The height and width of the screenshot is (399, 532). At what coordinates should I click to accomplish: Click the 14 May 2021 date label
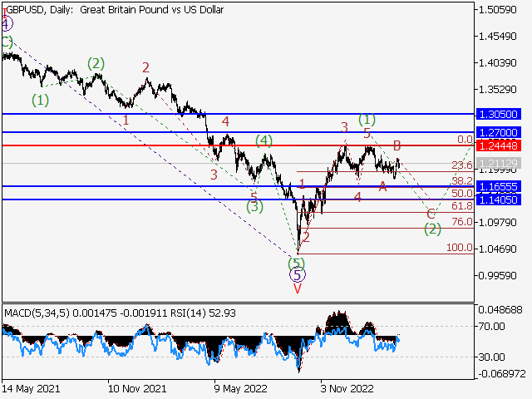point(31,388)
